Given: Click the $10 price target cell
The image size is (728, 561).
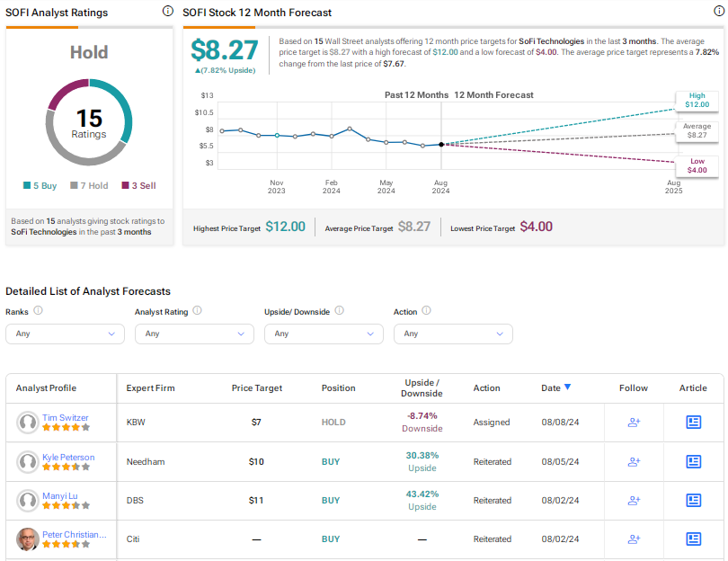Looking at the screenshot, I should click(256, 461).
